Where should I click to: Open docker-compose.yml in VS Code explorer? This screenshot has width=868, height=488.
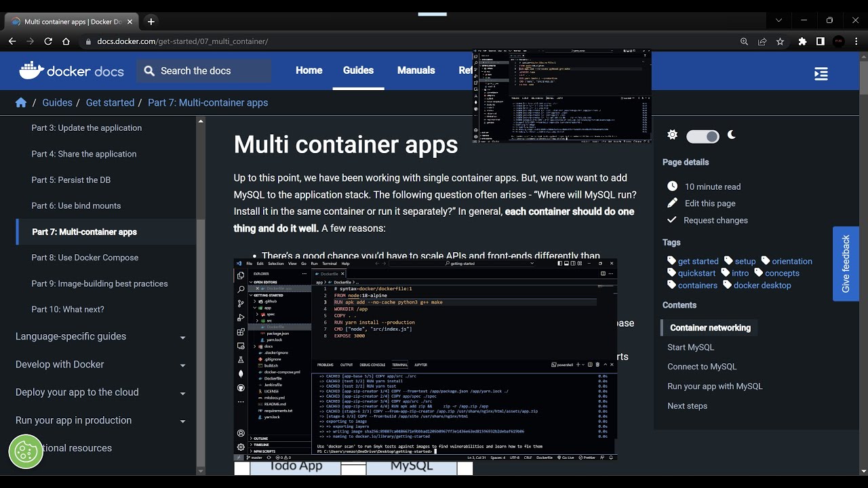pos(282,372)
